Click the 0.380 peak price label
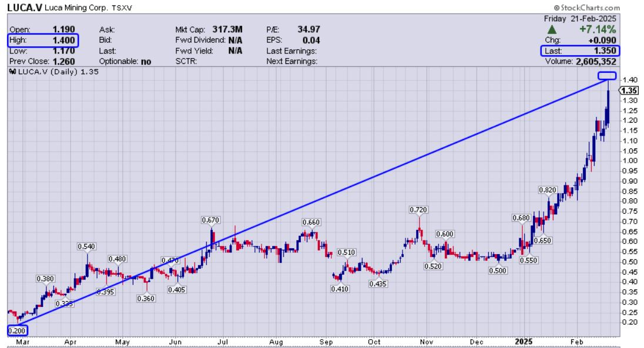Image resolution: width=644 pixels, height=348 pixels. pos(45,279)
